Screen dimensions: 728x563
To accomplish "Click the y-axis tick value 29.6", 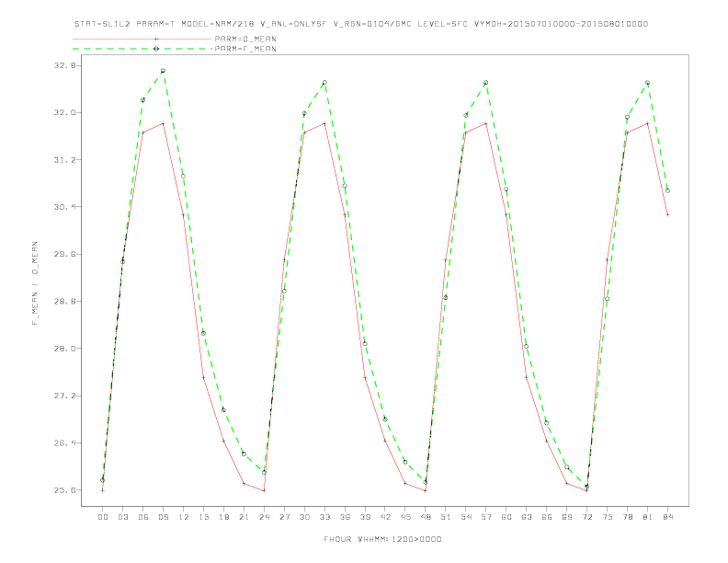I will pyautogui.click(x=64, y=254).
